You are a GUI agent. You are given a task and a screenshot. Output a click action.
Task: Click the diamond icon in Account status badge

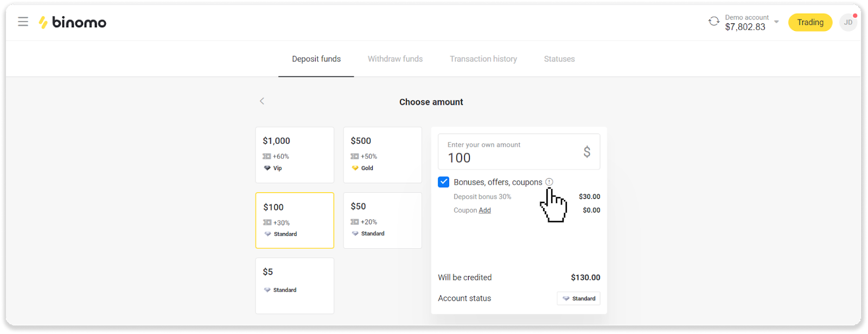566,299
